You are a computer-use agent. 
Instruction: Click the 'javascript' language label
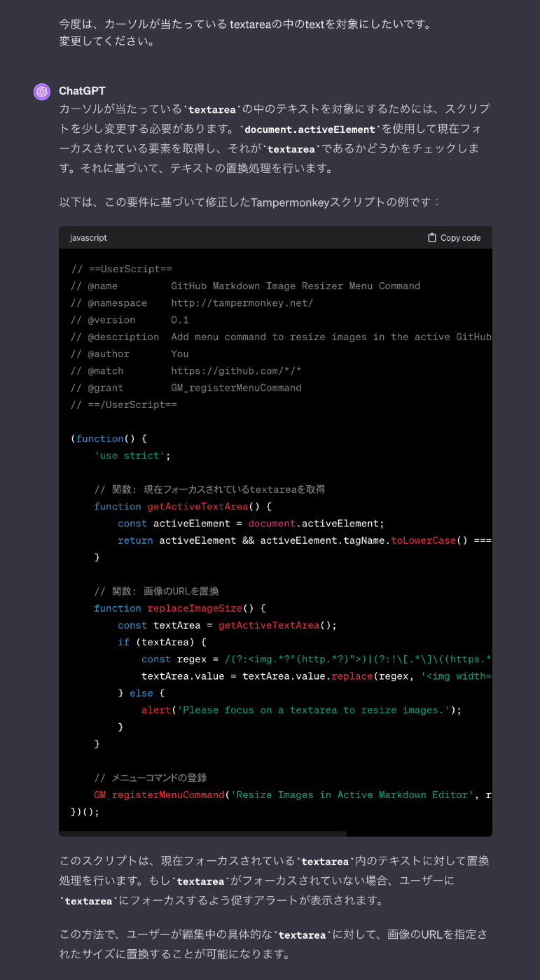(x=88, y=238)
